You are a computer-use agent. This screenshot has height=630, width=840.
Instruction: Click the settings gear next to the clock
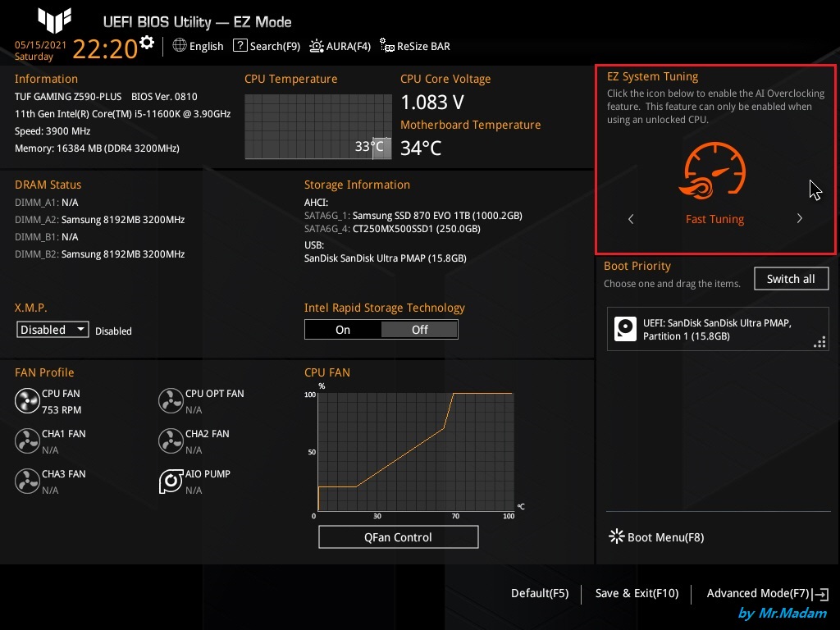coord(147,43)
